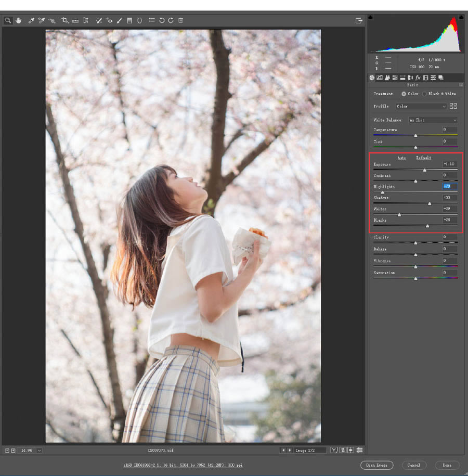Select the Black & White treatment option
This screenshot has width=468, height=476.
click(424, 94)
